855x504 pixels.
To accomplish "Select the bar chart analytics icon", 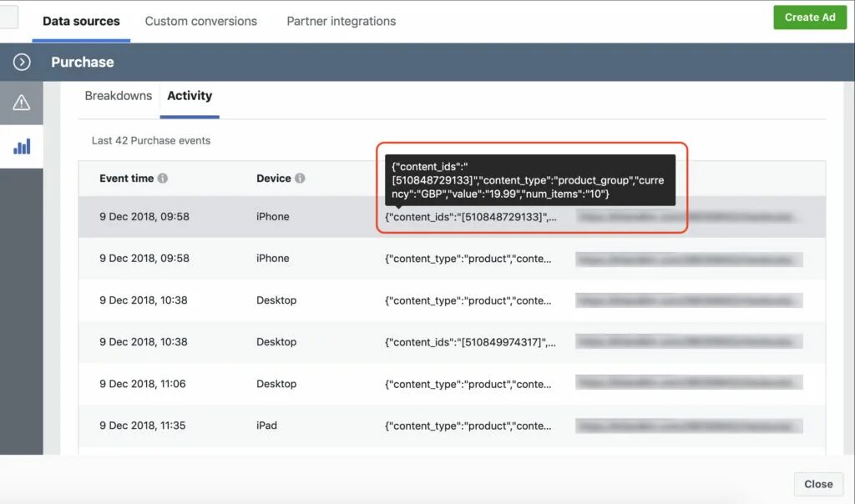I will coord(22,147).
